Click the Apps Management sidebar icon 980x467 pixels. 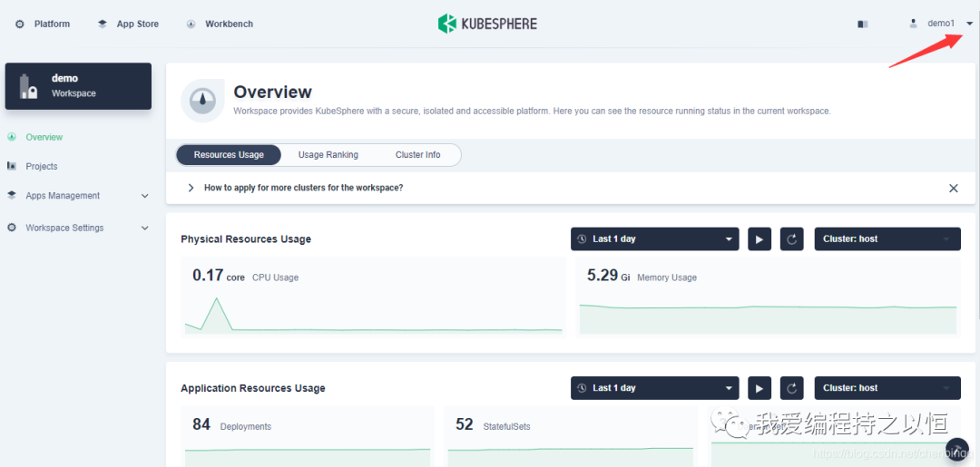[x=12, y=196]
